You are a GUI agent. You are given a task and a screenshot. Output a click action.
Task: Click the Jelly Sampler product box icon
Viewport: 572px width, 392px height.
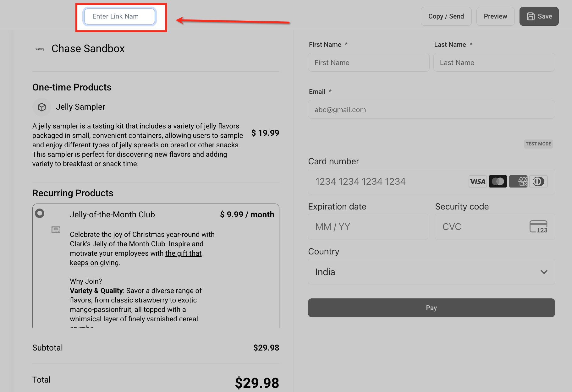coord(42,107)
